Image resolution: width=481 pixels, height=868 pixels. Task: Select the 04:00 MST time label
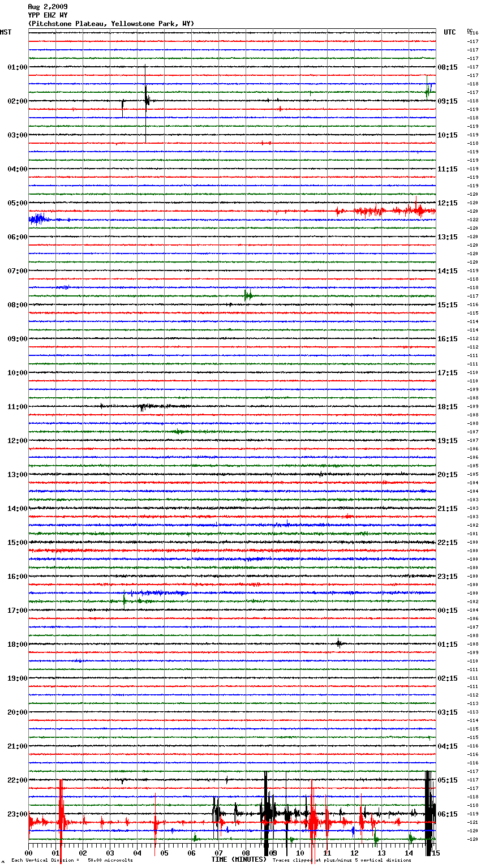coord(18,169)
